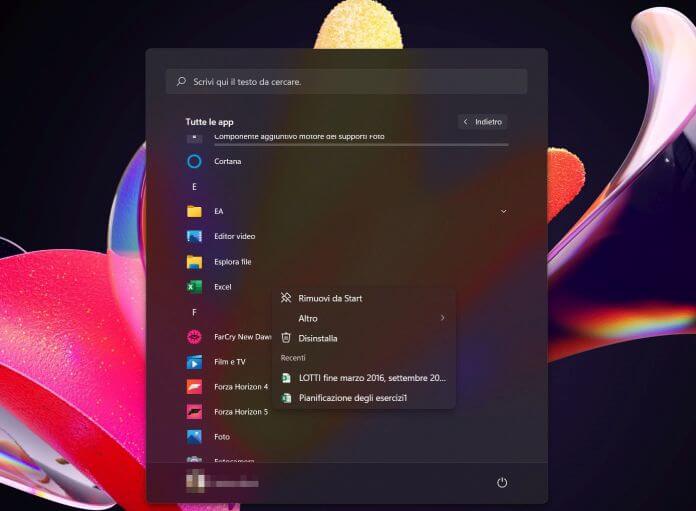Jump to the letter E index header

point(194,186)
